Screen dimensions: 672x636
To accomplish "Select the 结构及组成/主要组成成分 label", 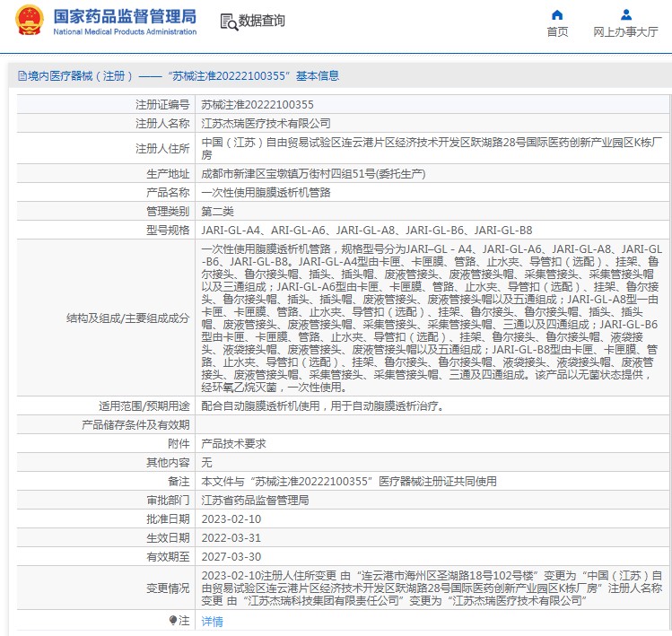I will point(127,318).
